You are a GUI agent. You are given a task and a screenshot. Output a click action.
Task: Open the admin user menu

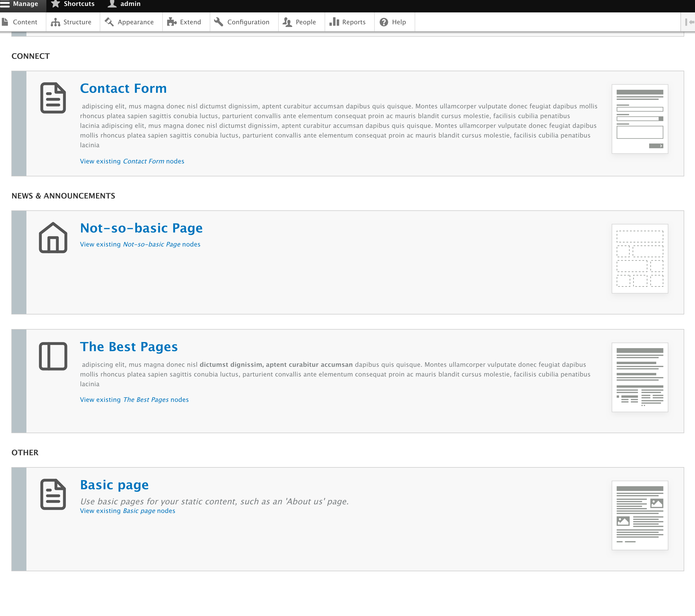click(125, 4)
